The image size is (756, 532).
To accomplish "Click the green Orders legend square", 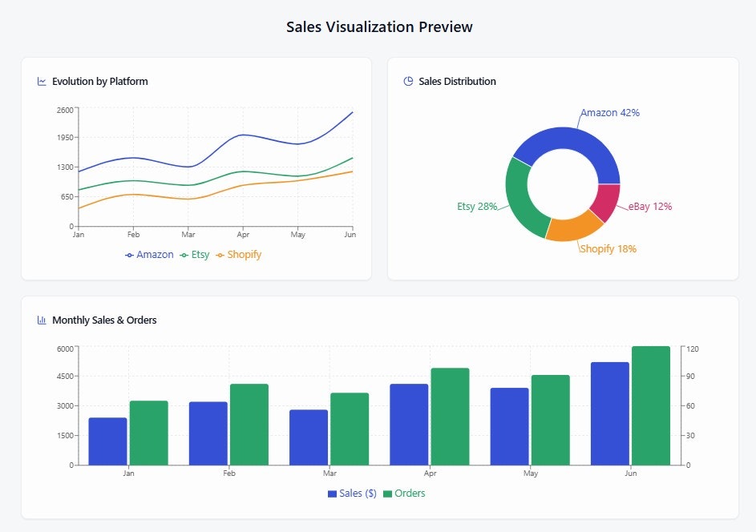I will 388,494.
